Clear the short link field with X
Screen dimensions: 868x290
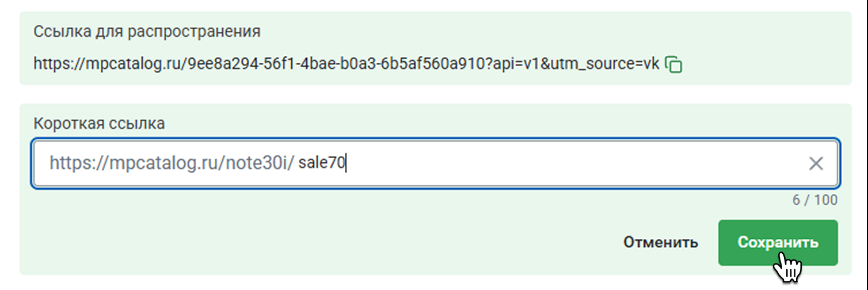(x=816, y=164)
